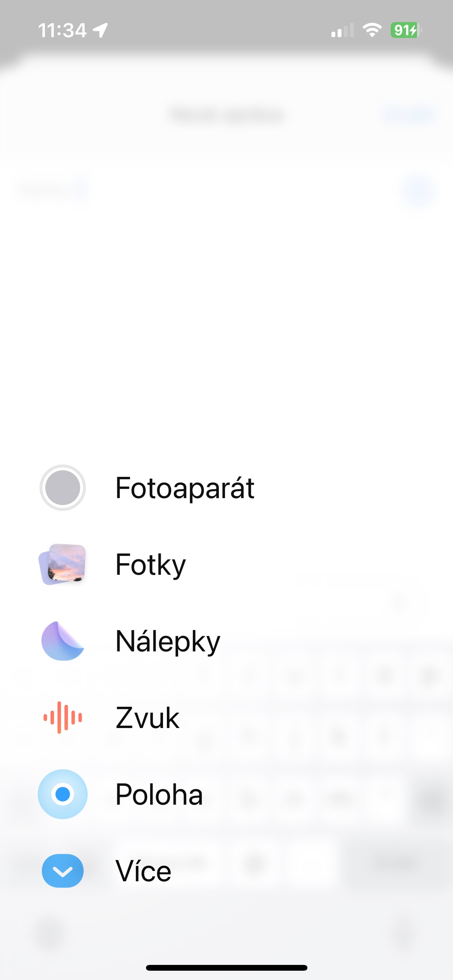This screenshot has height=980, width=453.
Task: Tap the red Zvuk waveform icon
Action: 63,718
